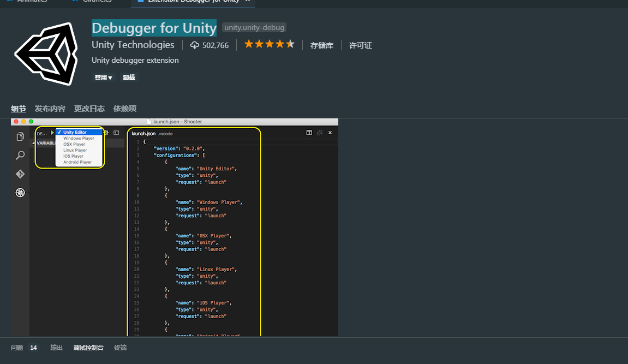This screenshot has height=364, width=628.
Task: Click Search magnifier icon in README screenshot
Action: click(x=20, y=155)
